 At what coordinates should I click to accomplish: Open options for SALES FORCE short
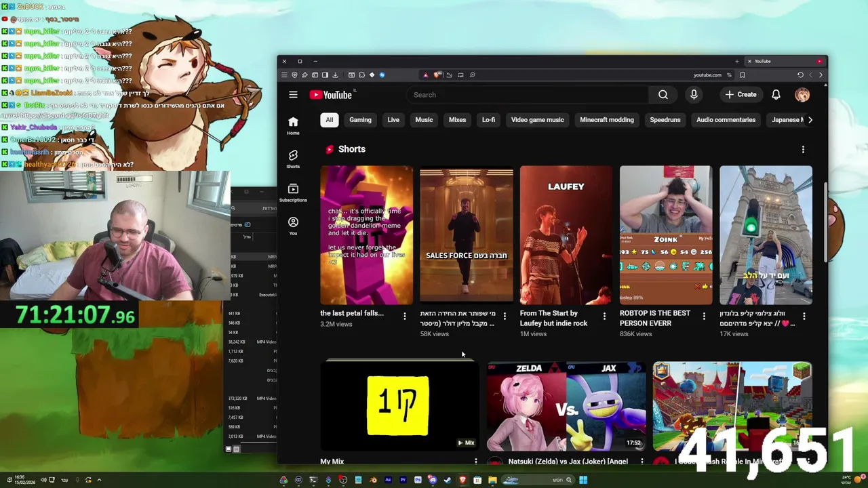(505, 316)
